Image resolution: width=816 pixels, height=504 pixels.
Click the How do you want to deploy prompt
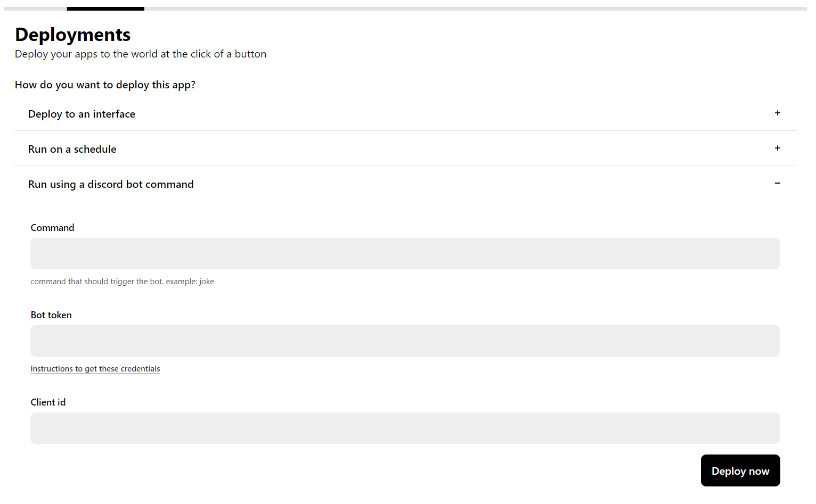click(105, 84)
